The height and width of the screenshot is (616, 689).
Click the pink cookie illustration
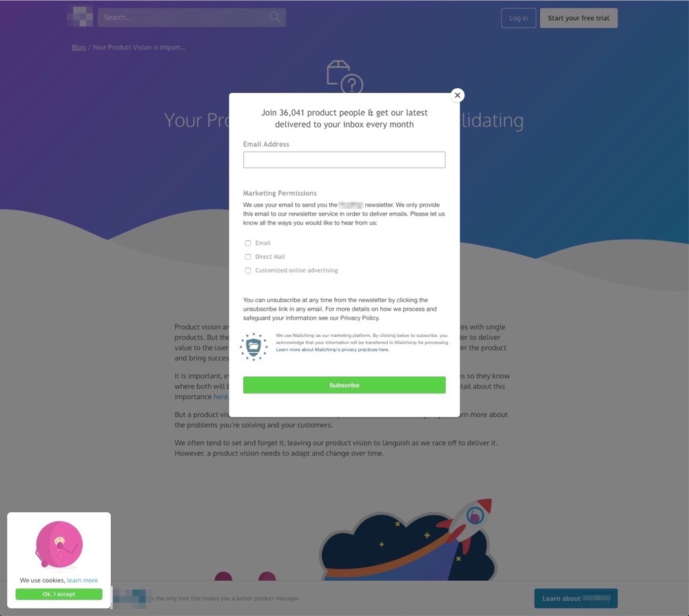[x=59, y=544]
